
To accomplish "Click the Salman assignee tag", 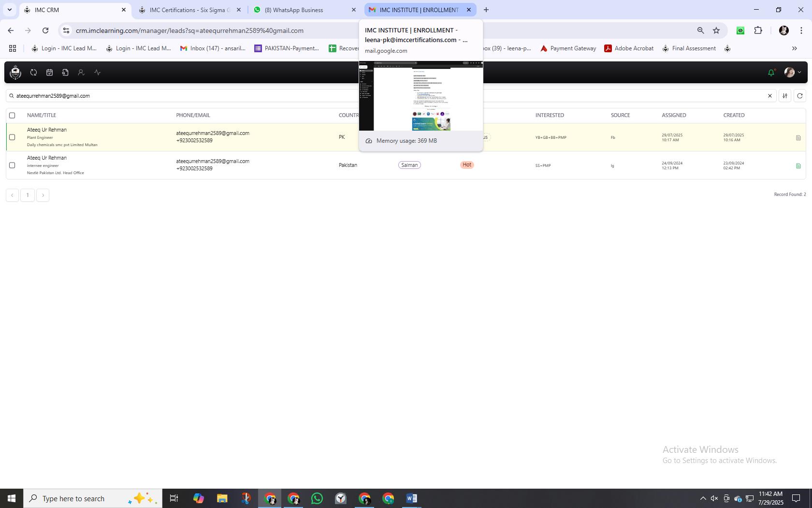I will tap(409, 165).
